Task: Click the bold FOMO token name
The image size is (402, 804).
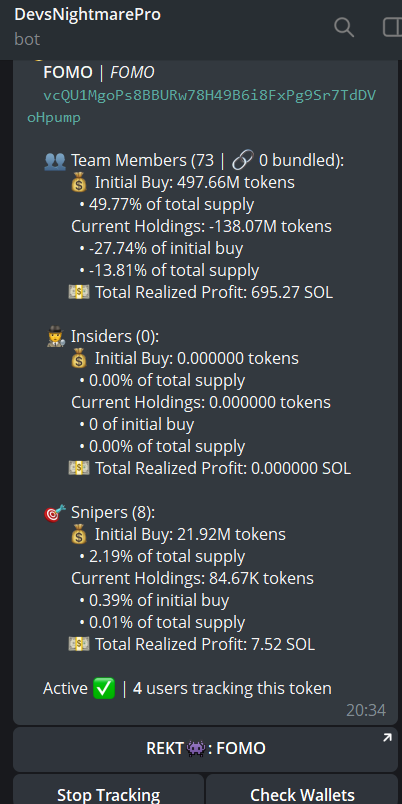Action: click(x=68, y=73)
